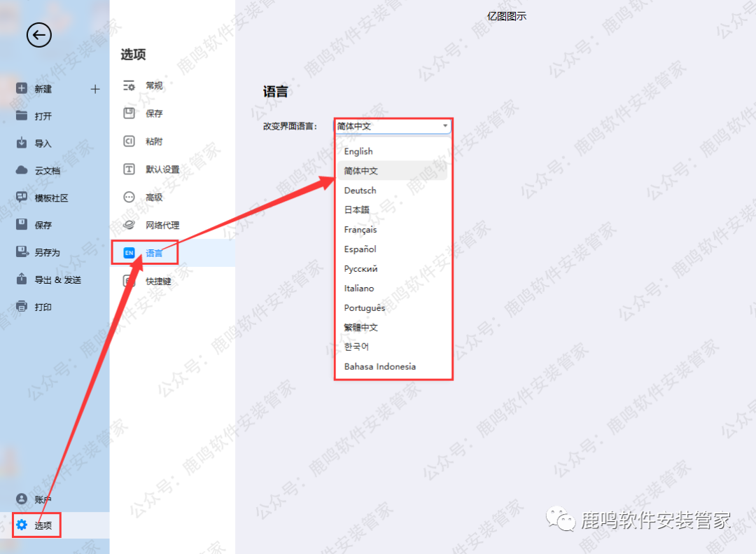Pick Bahasa Indonesia language option
756x554 pixels.
tap(379, 366)
